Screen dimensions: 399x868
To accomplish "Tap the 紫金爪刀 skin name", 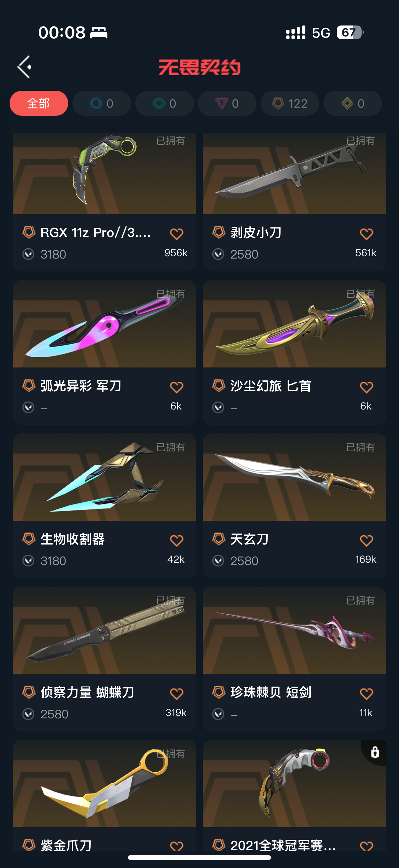I will tap(66, 845).
